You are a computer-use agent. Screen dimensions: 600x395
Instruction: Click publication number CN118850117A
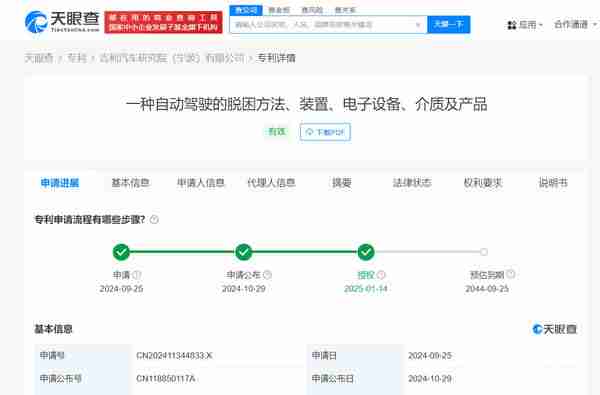(x=166, y=379)
